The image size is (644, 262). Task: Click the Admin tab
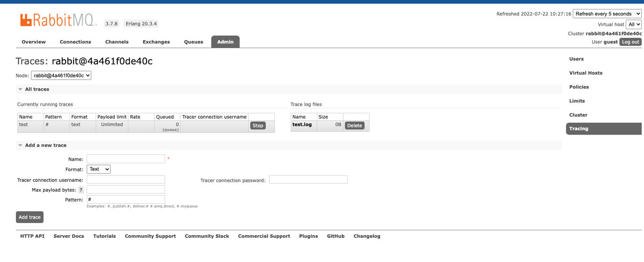coord(225,42)
